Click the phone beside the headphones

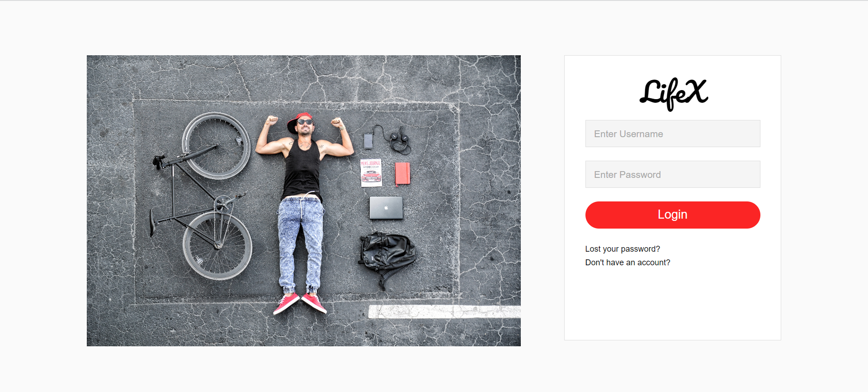tap(368, 141)
